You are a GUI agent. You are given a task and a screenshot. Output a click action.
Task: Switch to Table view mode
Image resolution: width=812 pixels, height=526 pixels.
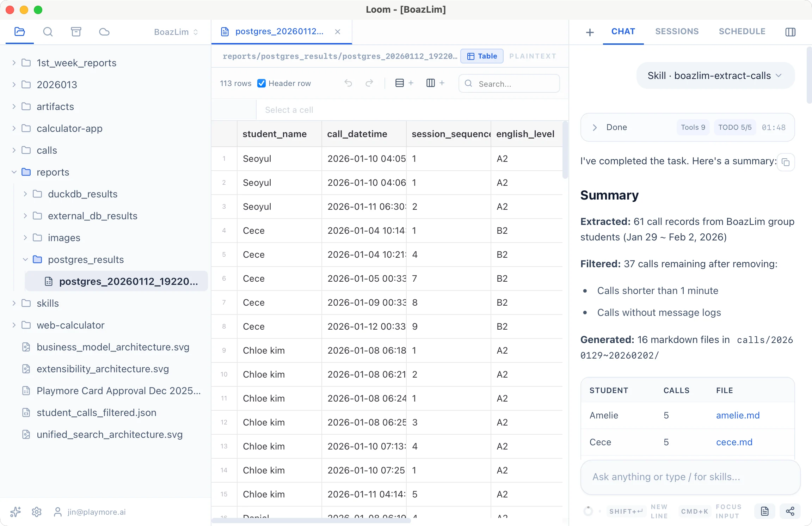(482, 56)
